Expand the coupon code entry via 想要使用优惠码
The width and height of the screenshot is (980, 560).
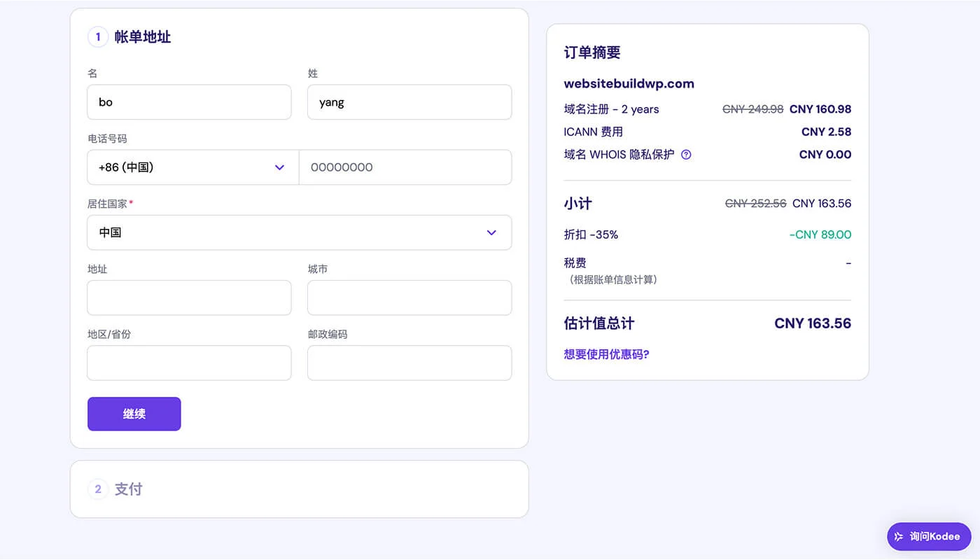pyautogui.click(x=606, y=354)
